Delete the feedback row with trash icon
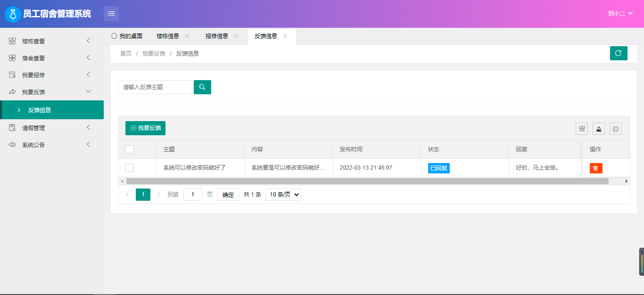Screen dimensions: 644x295 596,168
